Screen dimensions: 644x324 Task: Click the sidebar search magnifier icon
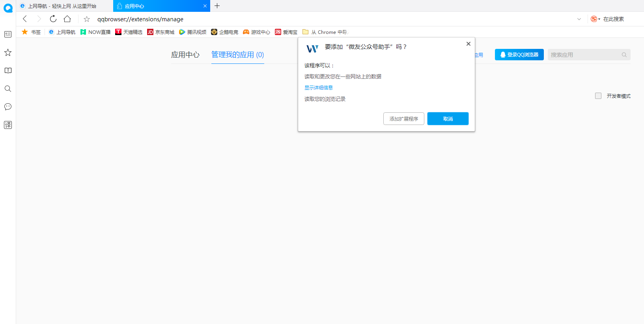coord(8,89)
